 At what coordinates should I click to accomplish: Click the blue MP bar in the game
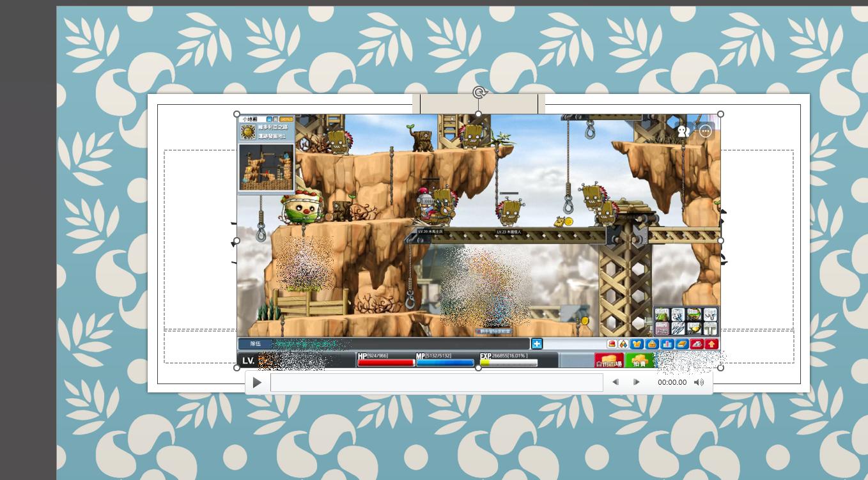point(445,362)
